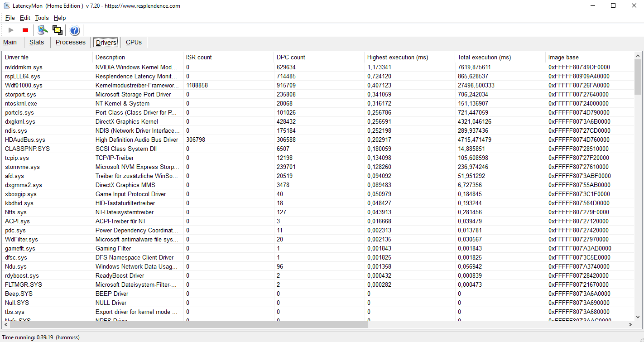
Task: Select the xboxgip.sys driver row
Action: pyautogui.click(x=318, y=194)
